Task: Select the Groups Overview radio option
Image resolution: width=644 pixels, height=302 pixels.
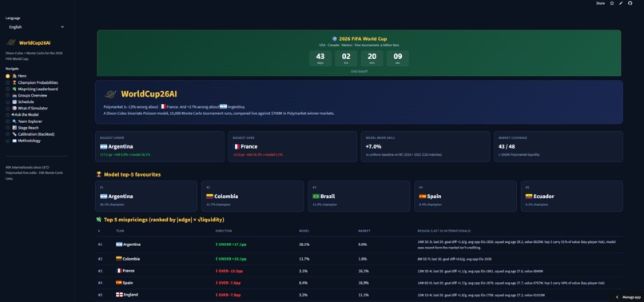Action: (8, 95)
